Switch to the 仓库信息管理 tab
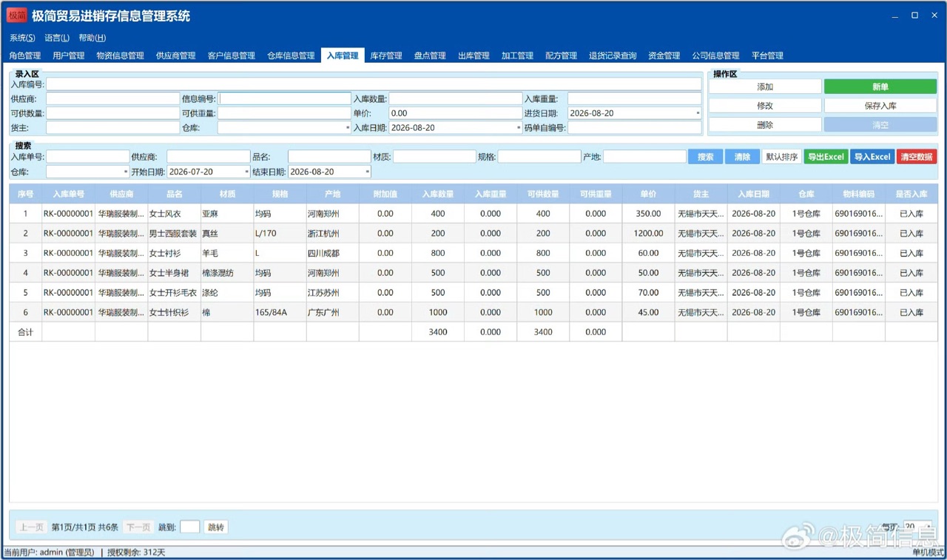Image resolution: width=947 pixels, height=560 pixels. click(291, 55)
